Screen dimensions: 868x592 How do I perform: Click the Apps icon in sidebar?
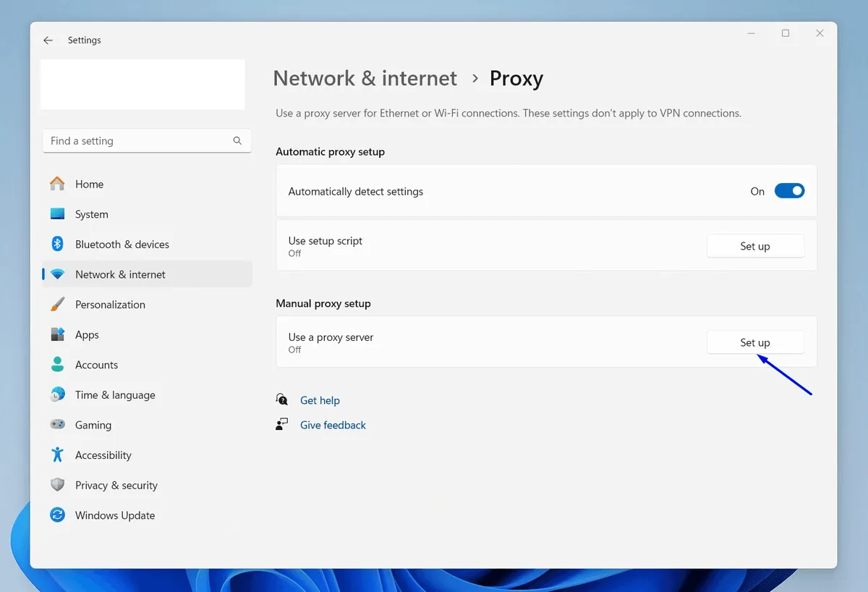tap(57, 334)
